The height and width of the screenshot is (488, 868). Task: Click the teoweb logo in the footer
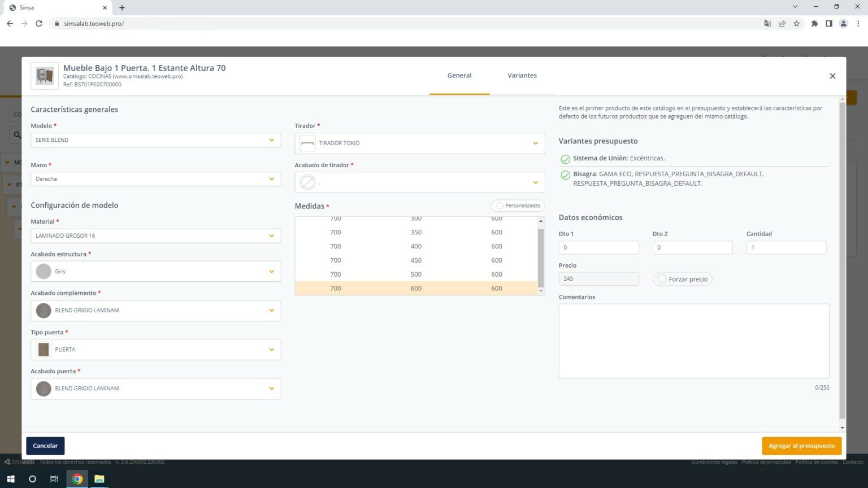[19, 461]
